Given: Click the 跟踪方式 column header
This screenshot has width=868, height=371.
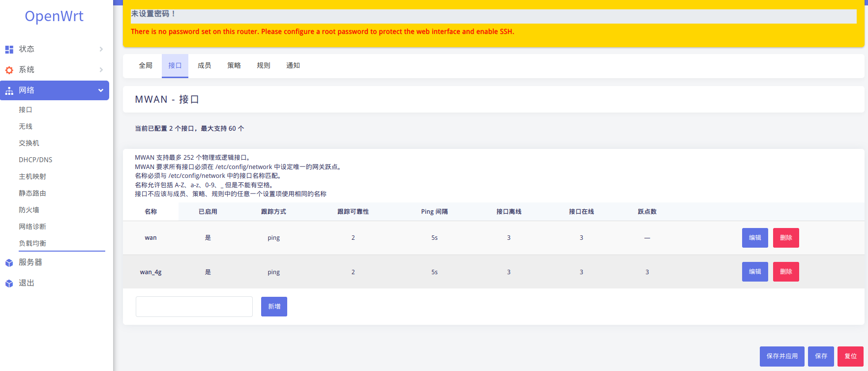Looking at the screenshot, I should tap(273, 212).
